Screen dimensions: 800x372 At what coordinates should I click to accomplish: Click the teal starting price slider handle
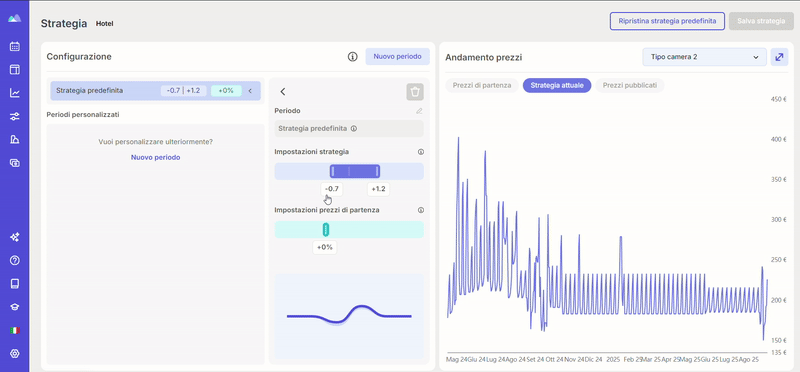pos(326,230)
